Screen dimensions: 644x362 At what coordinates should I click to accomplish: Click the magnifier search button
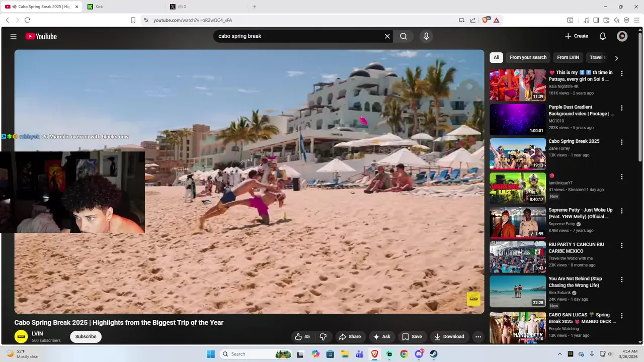(404, 36)
